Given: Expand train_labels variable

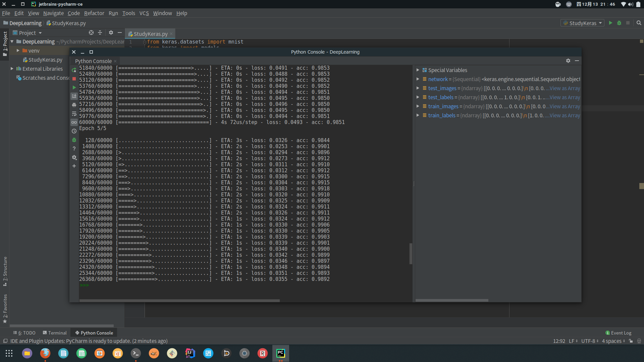Looking at the screenshot, I should 418,115.
